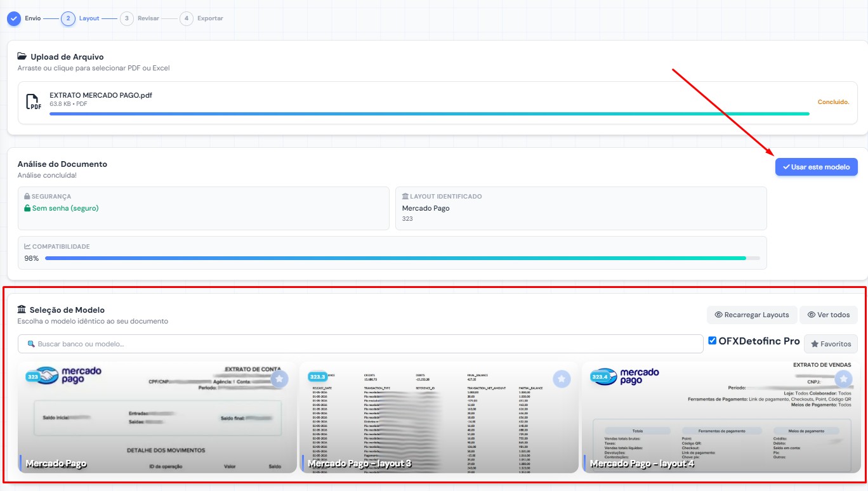
Task: Select the Mercado Pago layout 3 thumbnail
Action: coord(438,417)
